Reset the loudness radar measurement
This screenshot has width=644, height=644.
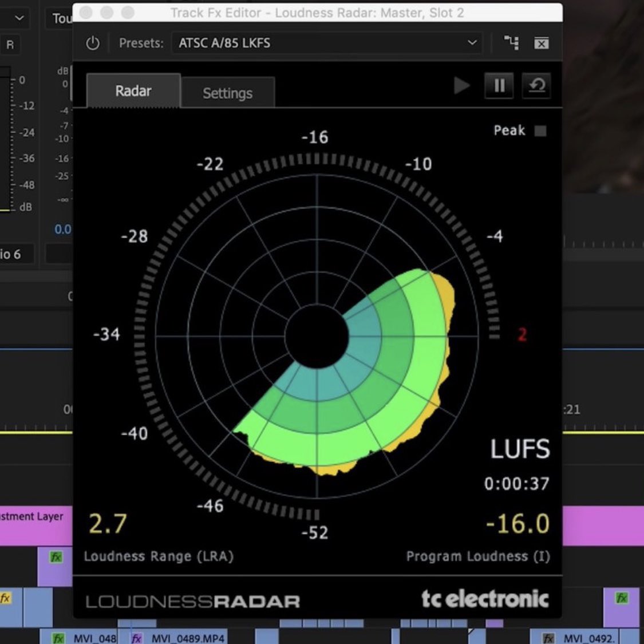pyautogui.click(x=536, y=86)
